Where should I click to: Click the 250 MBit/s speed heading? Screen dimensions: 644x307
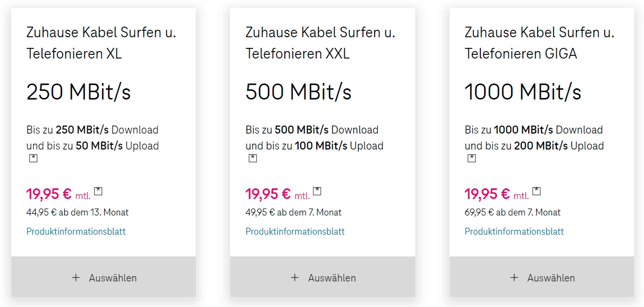[79, 92]
